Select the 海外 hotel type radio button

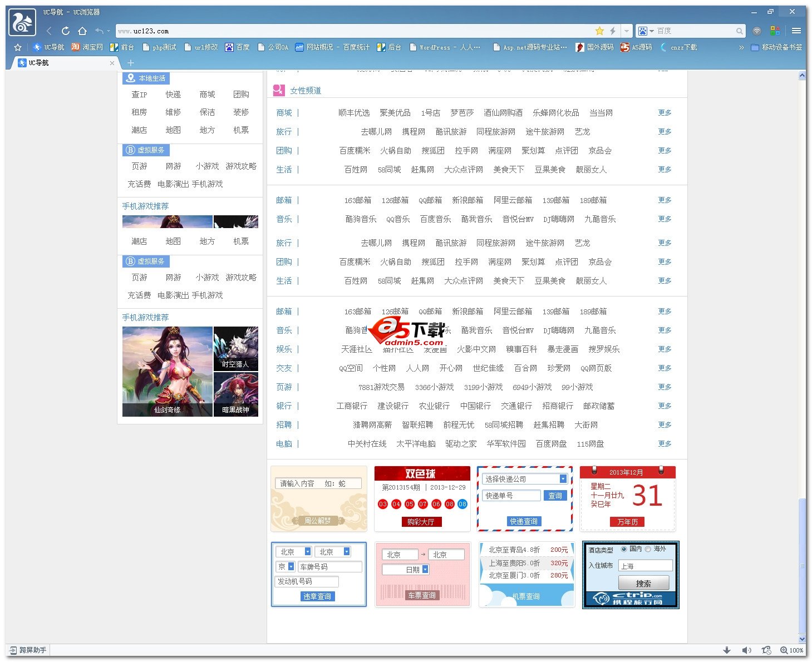(x=648, y=549)
